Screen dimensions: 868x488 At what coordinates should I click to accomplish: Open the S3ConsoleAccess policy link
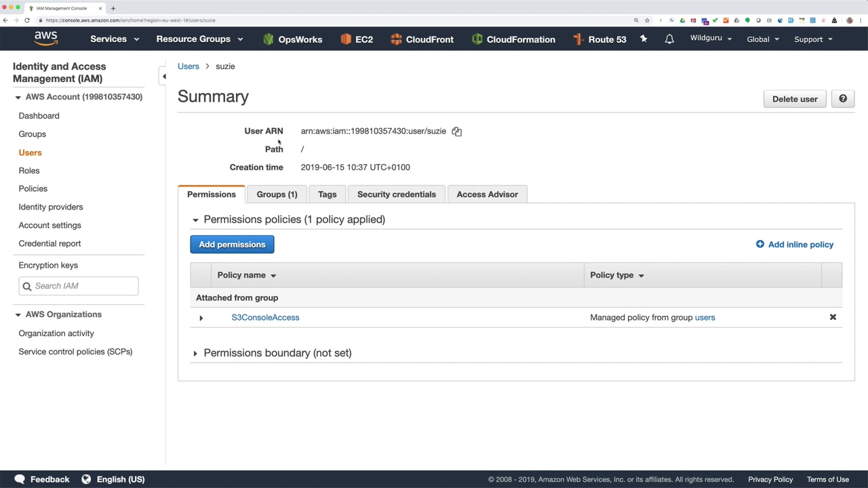pyautogui.click(x=265, y=317)
